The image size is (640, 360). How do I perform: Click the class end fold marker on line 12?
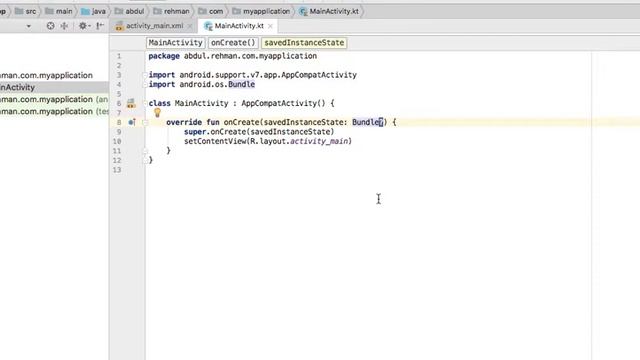pos(145,160)
